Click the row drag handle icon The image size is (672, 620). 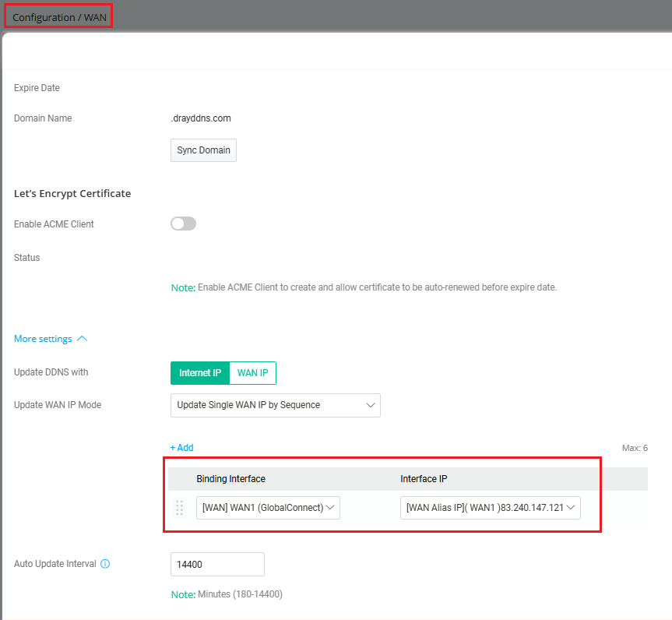179,508
